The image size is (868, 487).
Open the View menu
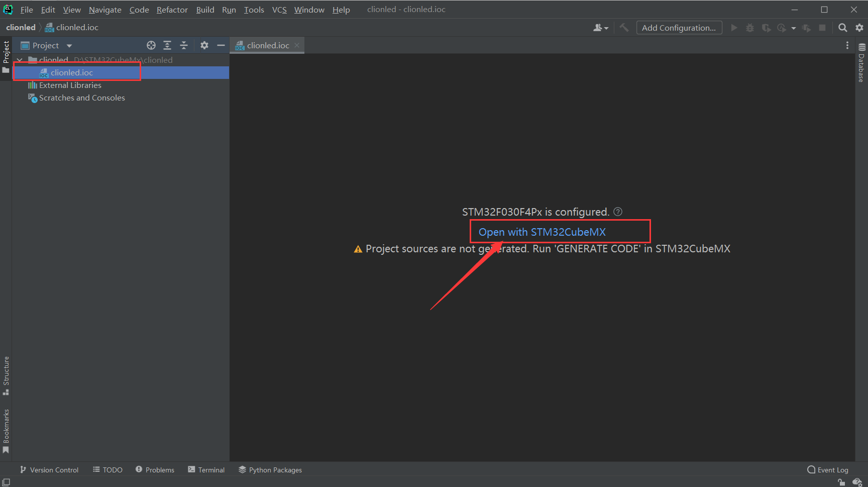click(x=72, y=10)
